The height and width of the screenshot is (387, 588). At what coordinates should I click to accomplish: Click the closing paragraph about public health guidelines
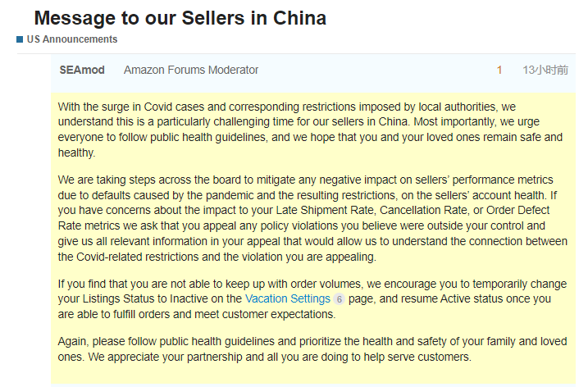[310, 349]
